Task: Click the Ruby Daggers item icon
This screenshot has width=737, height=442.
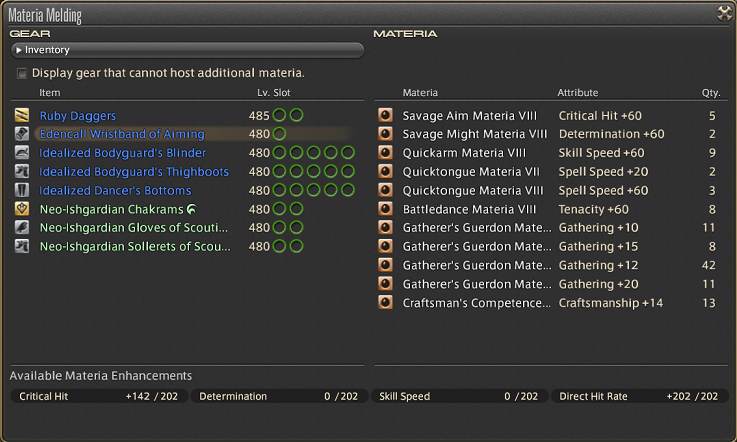Action: (x=22, y=115)
